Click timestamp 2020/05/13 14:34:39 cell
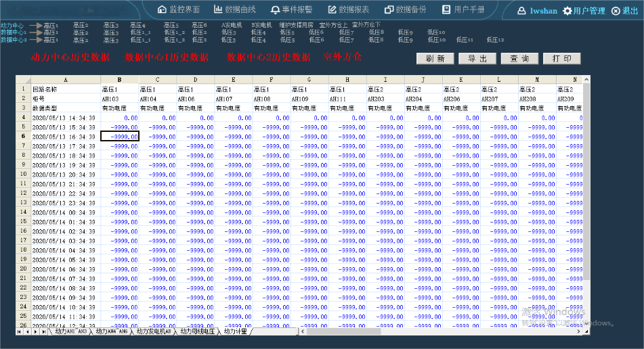 pyautogui.click(x=66, y=118)
